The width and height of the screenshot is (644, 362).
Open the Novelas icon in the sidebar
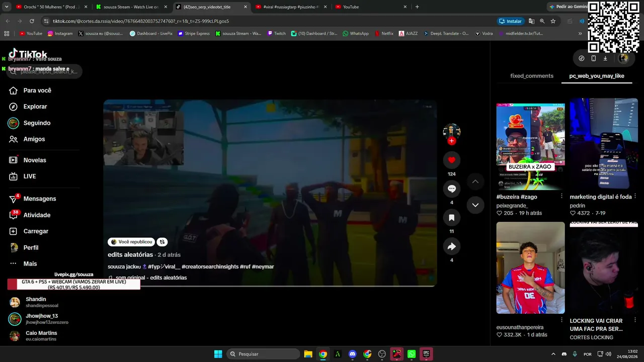coord(14,160)
